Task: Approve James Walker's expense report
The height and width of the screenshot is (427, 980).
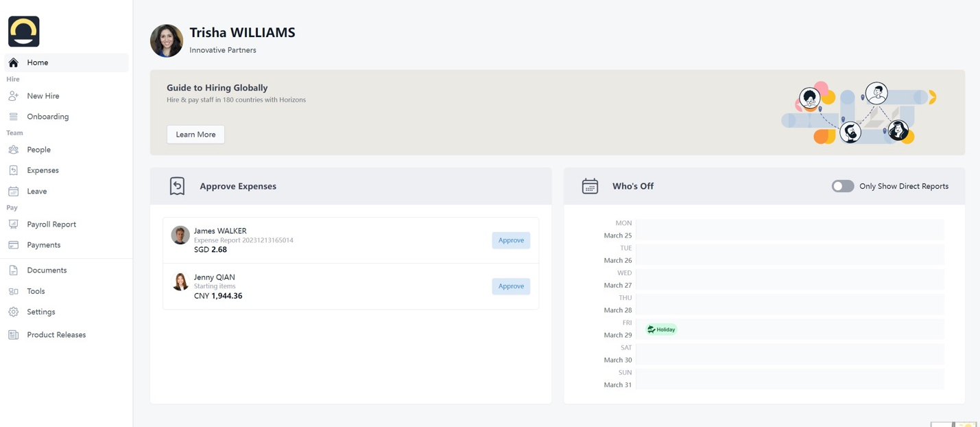Action: coord(510,240)
